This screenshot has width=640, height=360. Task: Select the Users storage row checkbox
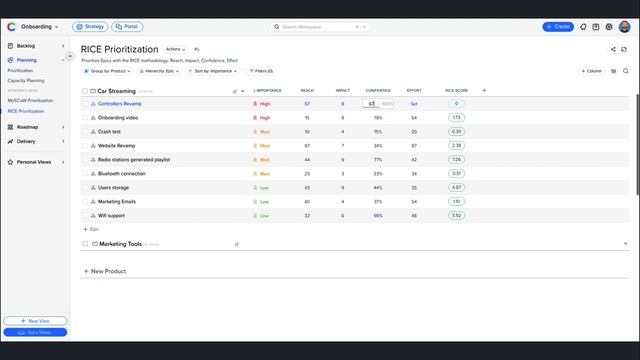pos(85,188)
